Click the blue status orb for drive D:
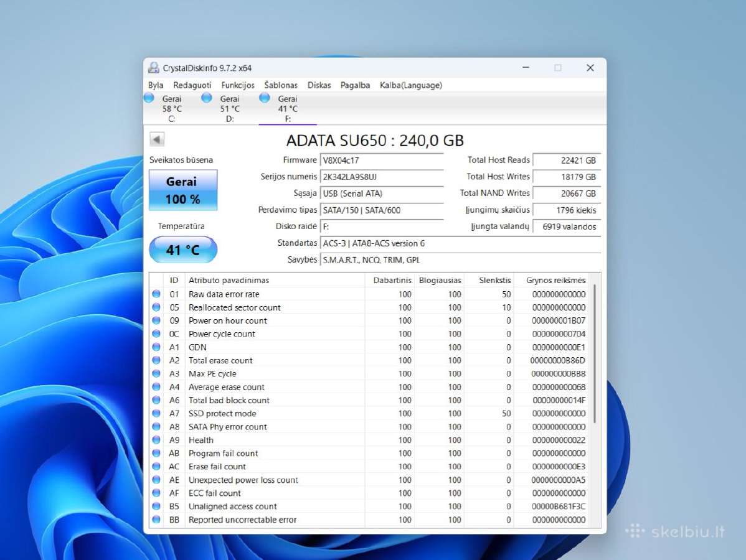The height and width of the screenshot is (560, 746). (207, 98)
